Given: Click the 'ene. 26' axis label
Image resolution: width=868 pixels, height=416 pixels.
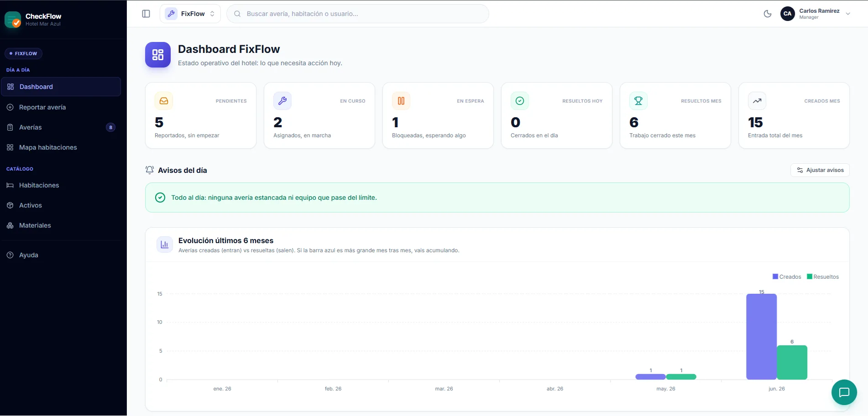Looking at the screenshot, I should [x=222, y=389].
